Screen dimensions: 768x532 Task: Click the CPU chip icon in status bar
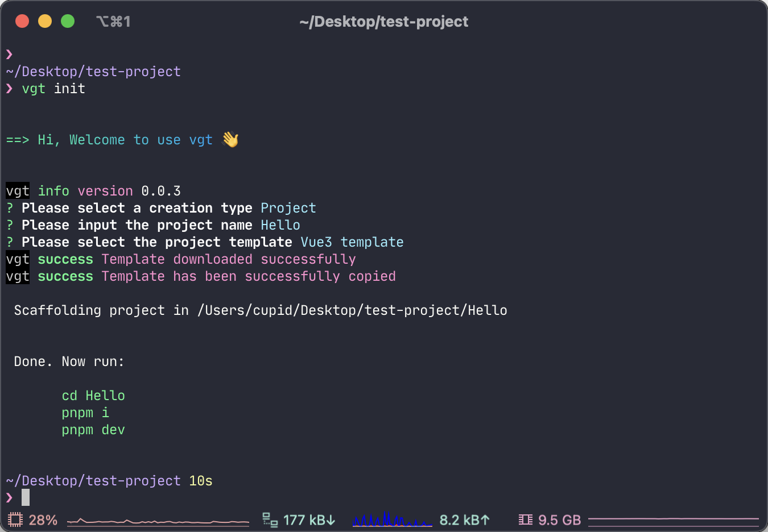pyautogui.click(x=15, y=519)
